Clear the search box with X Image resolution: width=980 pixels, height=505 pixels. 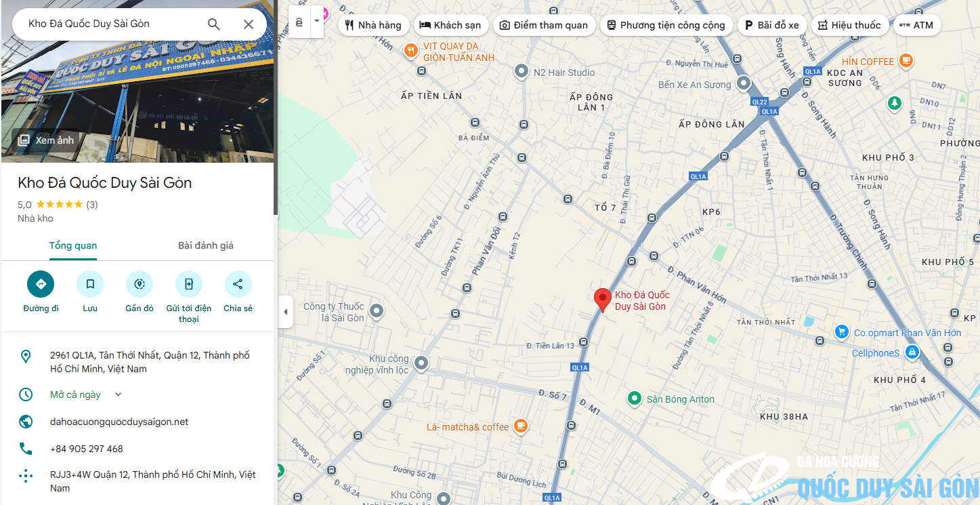(249, 24)
